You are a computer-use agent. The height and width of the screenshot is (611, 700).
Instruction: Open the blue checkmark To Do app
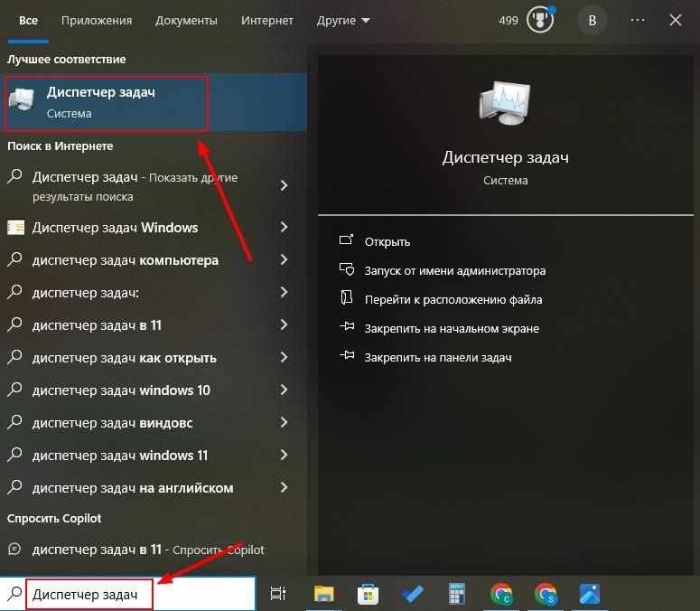(x=413, y=594)
